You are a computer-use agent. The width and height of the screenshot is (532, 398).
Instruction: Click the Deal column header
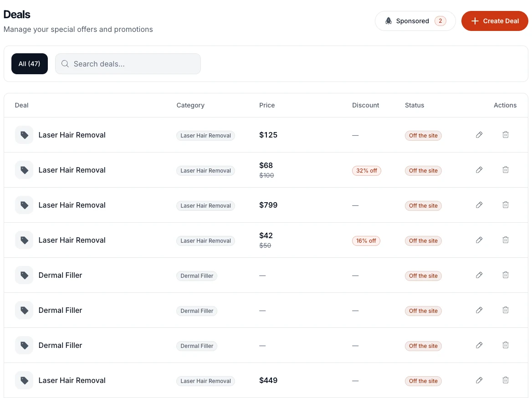22,105
